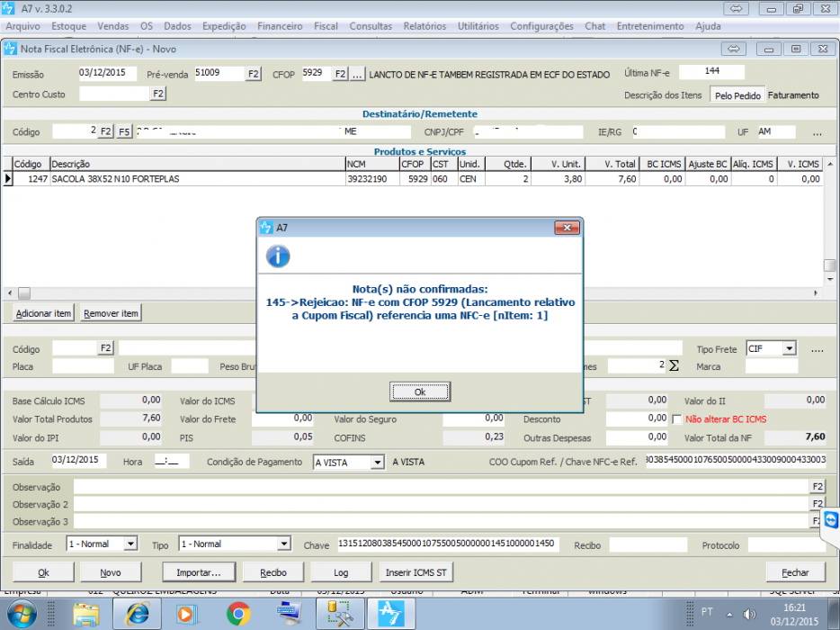Click the Emissão date field

click(107, 73)
